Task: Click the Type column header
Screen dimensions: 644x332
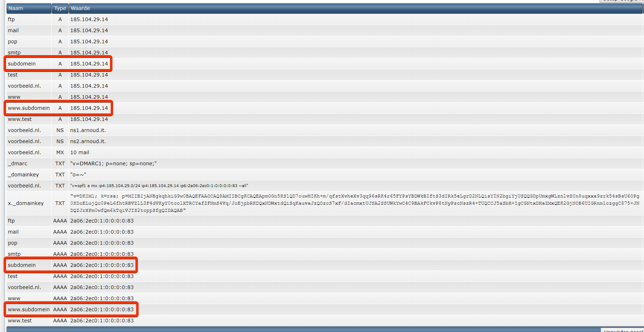Action: click(x=60, y=8)
